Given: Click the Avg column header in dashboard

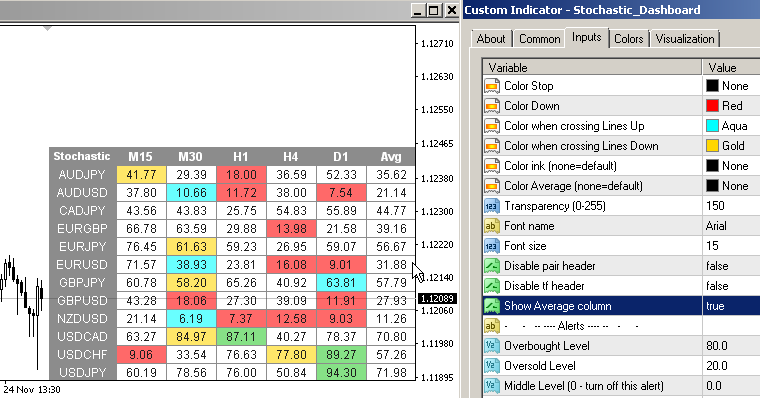Looking at the screenshot, I should pos(391,157).
